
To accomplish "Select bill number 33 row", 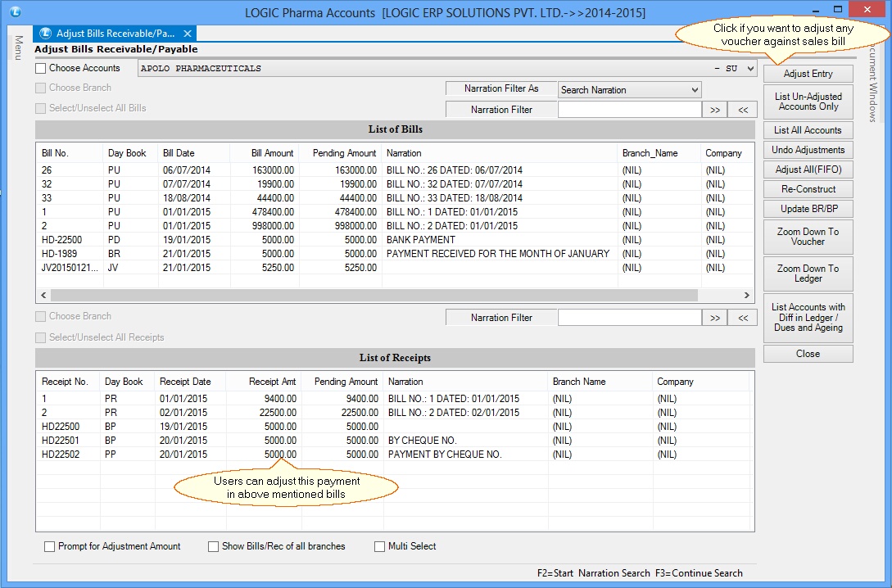I will 396,198.
